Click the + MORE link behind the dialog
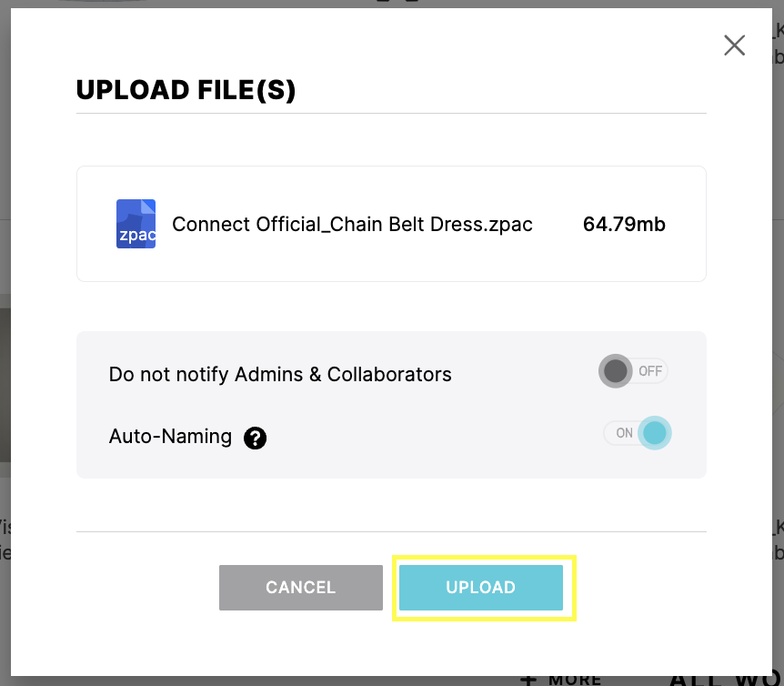This screenshot has width=784, height=686. [x=560, y=680]
